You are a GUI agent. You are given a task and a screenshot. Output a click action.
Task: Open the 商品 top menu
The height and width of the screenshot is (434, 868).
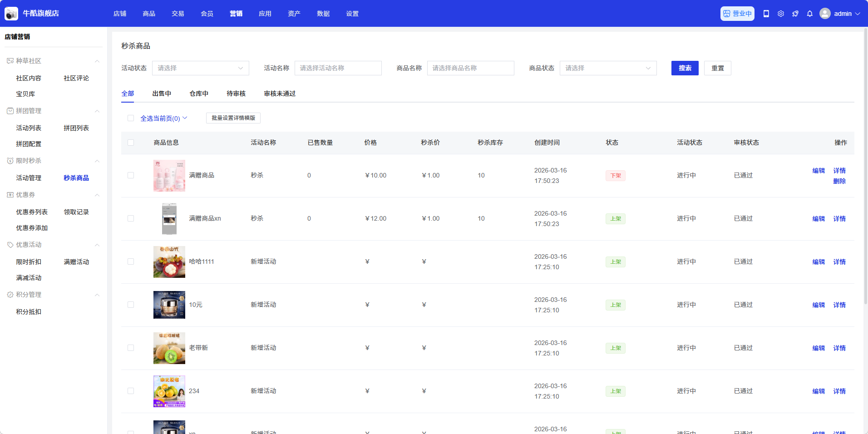(x=149, y=14)
